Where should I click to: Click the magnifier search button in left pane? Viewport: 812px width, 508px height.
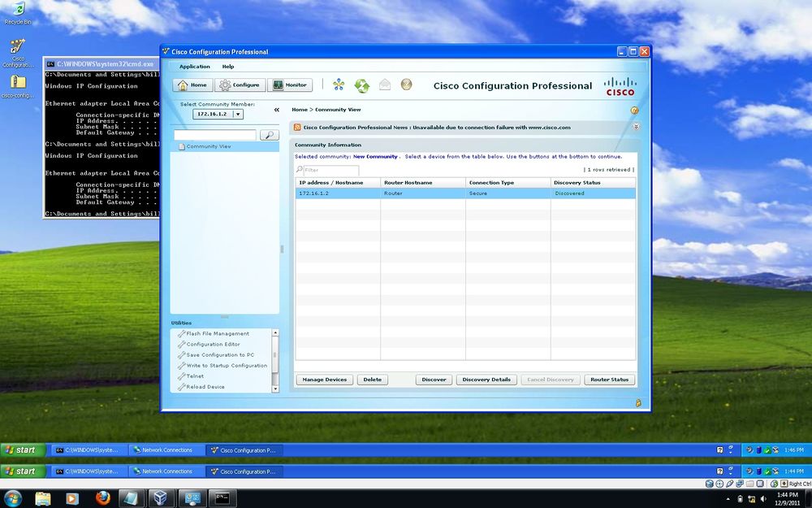[269, 135]
